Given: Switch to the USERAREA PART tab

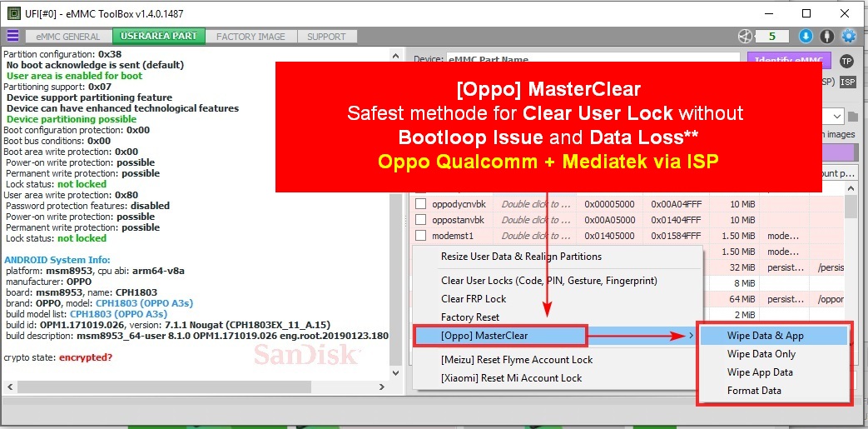Looking at the screenshot, I should [x=159, y=36].
